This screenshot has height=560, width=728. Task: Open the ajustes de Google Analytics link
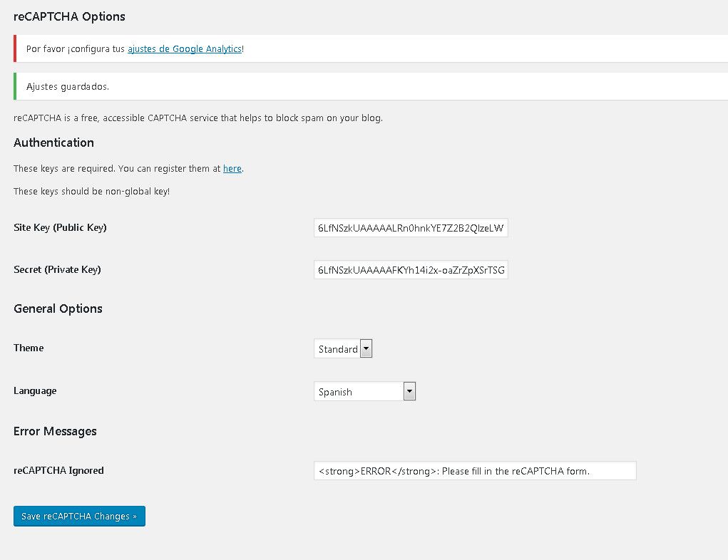point(185,48)
